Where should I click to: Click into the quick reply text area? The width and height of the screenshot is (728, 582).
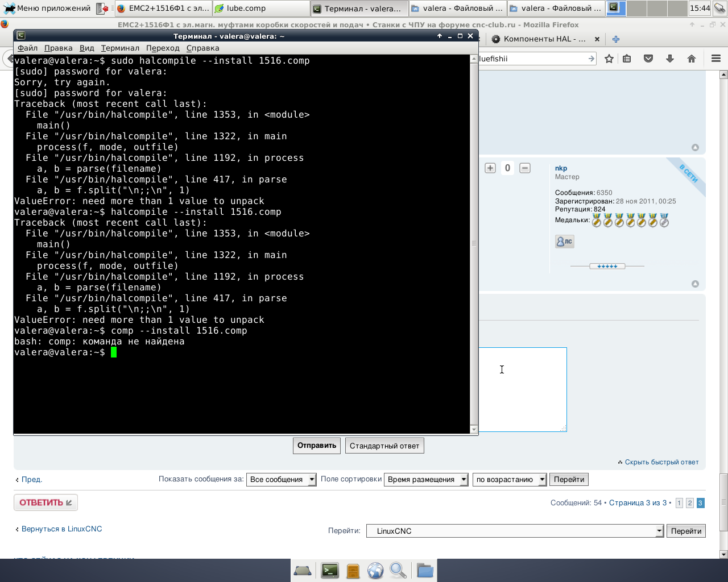(522, 389)
